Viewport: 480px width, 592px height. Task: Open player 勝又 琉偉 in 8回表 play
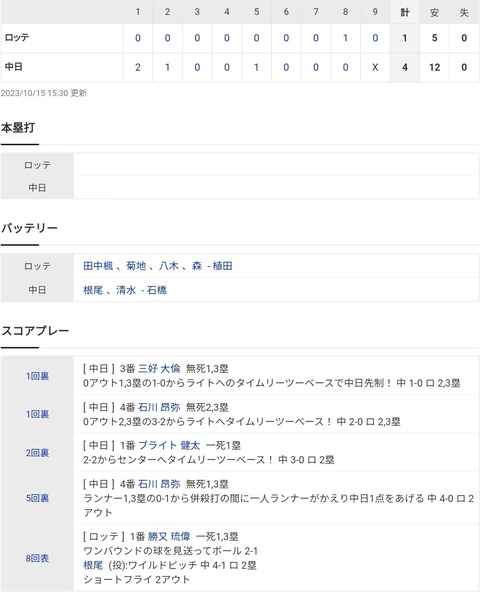tap(169, 536)
